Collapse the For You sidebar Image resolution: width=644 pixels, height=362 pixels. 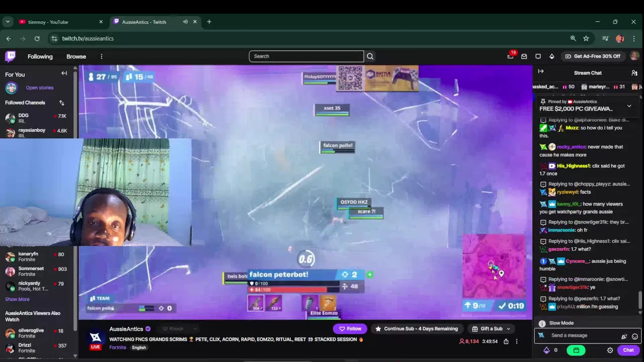click(64, 73)
